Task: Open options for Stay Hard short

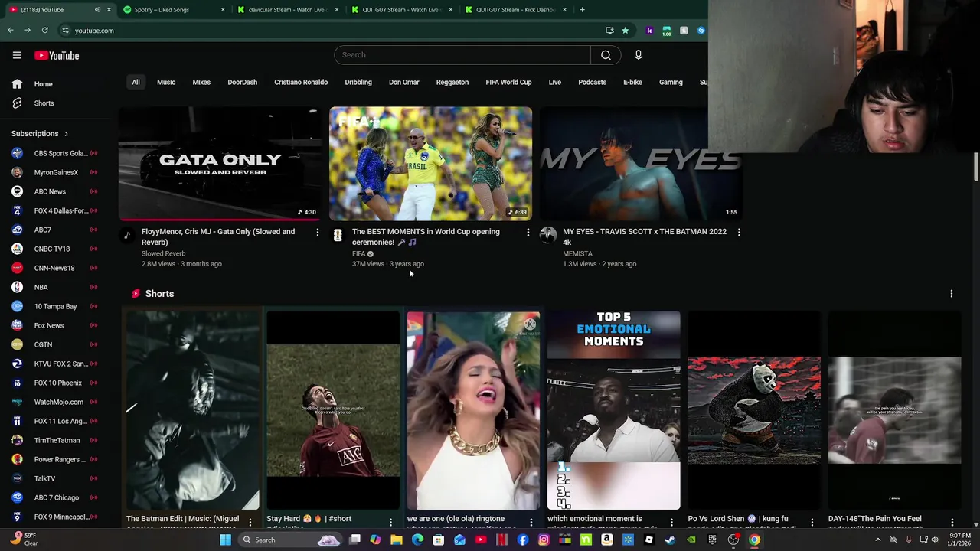Action: (x=390, y=523)
